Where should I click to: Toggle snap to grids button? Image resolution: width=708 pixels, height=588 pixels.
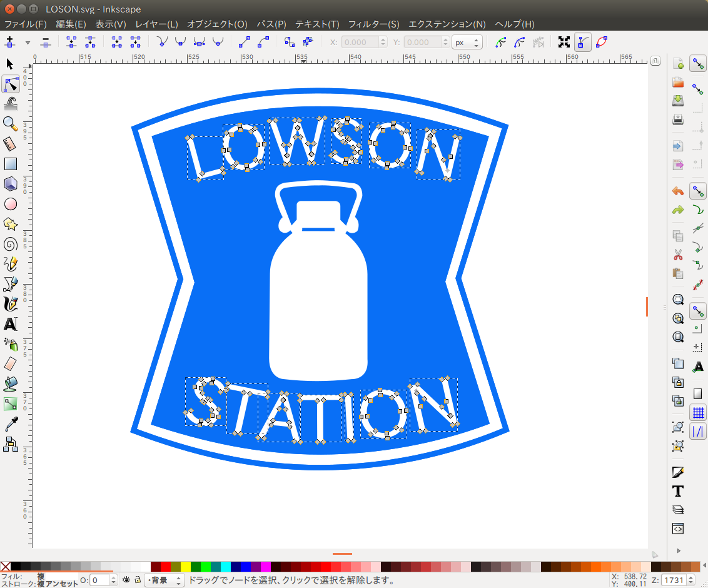(698, 413)
